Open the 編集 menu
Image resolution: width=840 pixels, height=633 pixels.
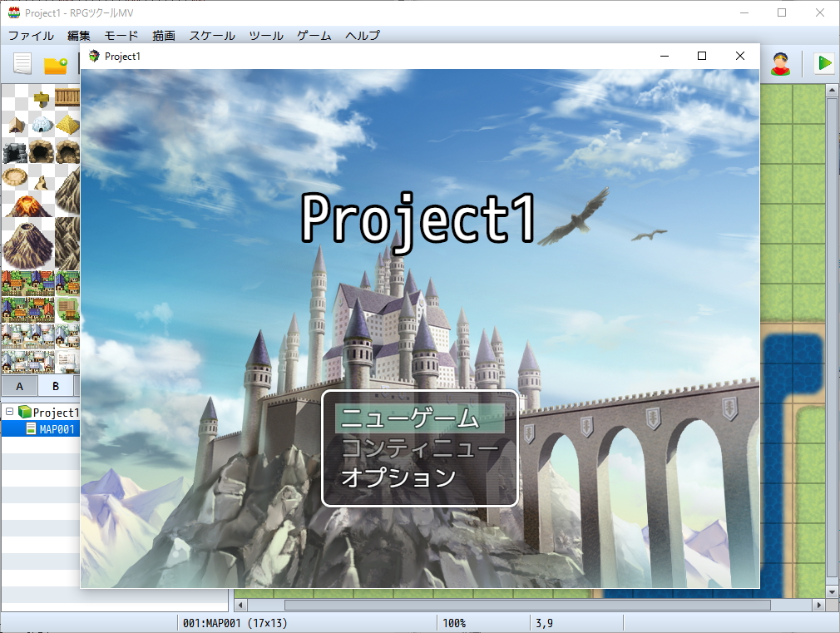(79, 36)
